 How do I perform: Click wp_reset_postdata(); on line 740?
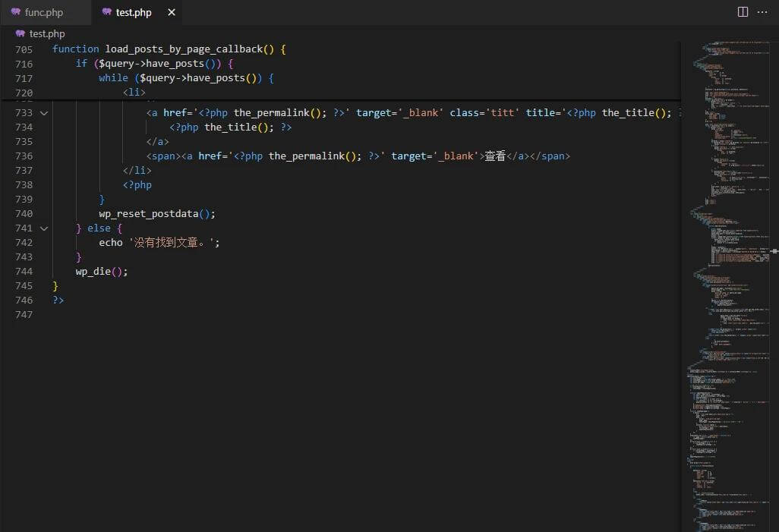click(x=157, y=213)
